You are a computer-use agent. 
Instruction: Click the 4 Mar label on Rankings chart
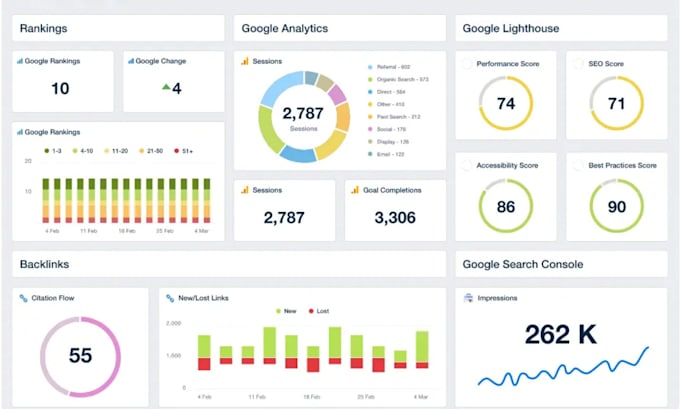click(x=202, y=231)
